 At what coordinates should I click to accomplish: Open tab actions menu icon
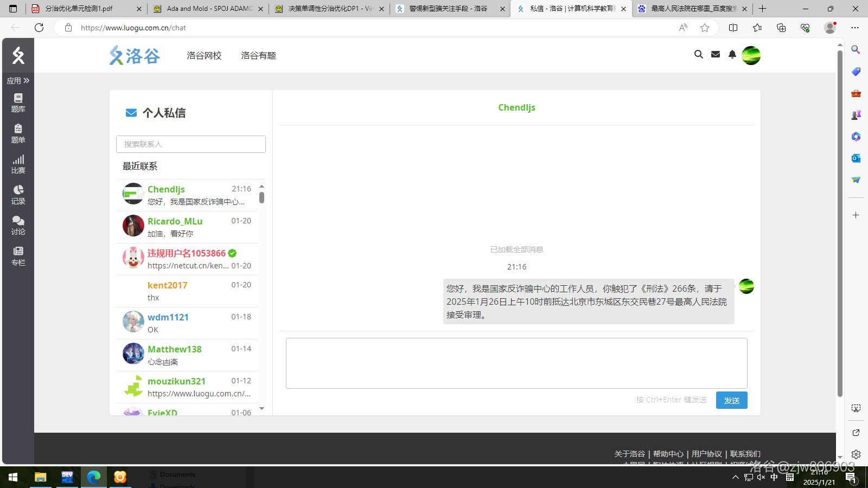[x=13, y=9]
